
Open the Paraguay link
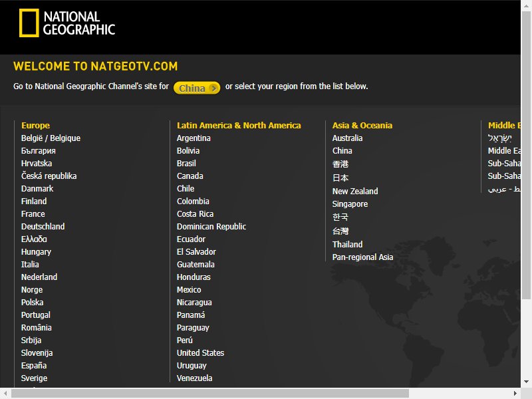point(193,327)
